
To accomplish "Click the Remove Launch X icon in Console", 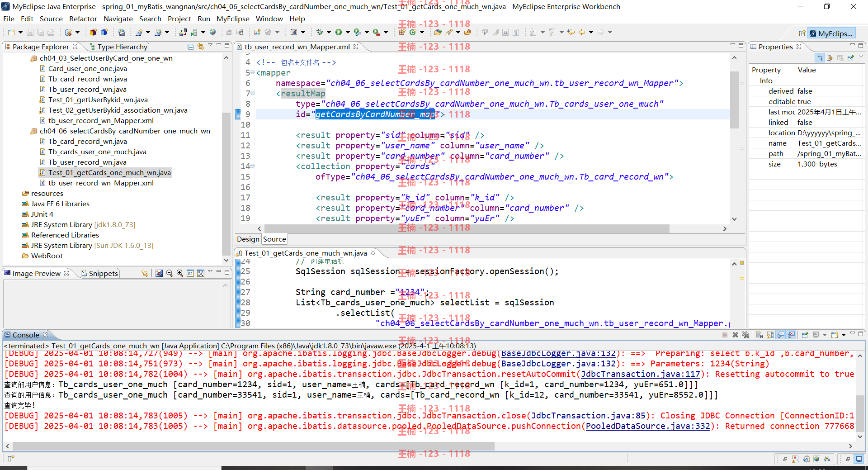I will (x=735, y=335).
